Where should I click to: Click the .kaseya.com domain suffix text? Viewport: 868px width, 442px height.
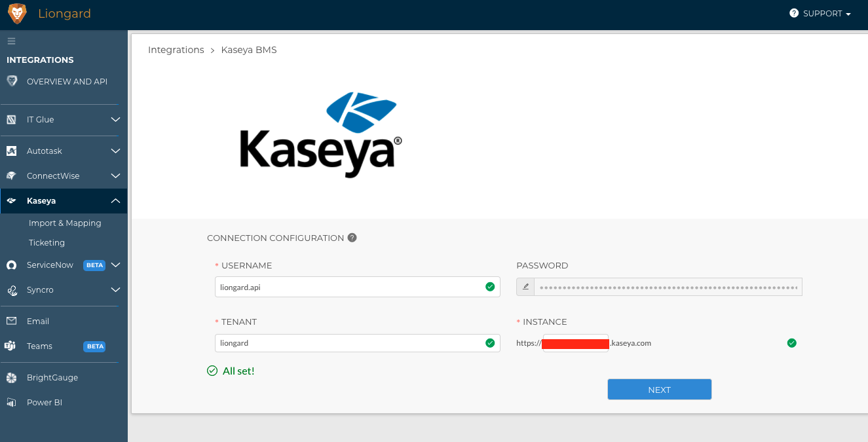(x=630, y=342)
